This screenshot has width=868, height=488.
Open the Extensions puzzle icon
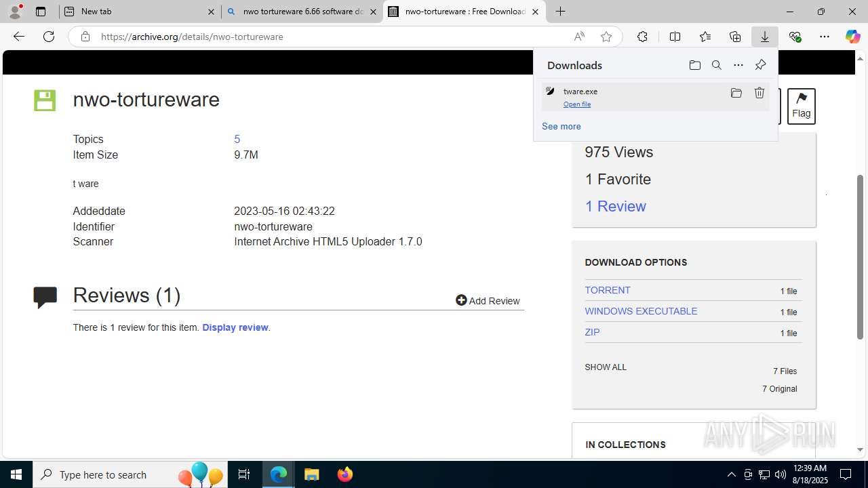click(642, 37)
